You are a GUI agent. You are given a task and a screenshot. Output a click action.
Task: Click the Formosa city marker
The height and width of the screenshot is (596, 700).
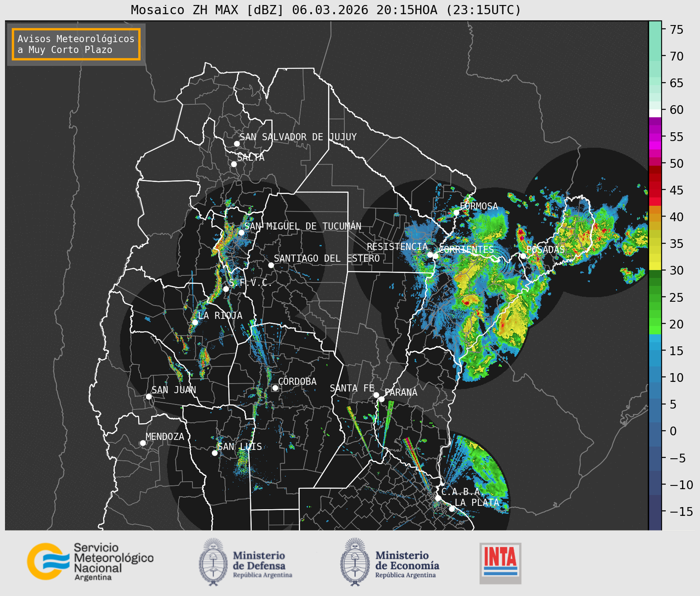457,212
